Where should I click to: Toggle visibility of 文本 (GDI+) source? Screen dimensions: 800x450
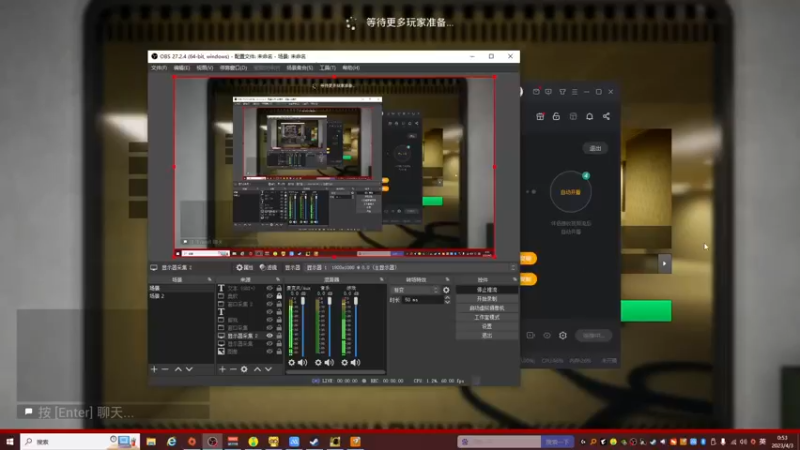point(269,288)
